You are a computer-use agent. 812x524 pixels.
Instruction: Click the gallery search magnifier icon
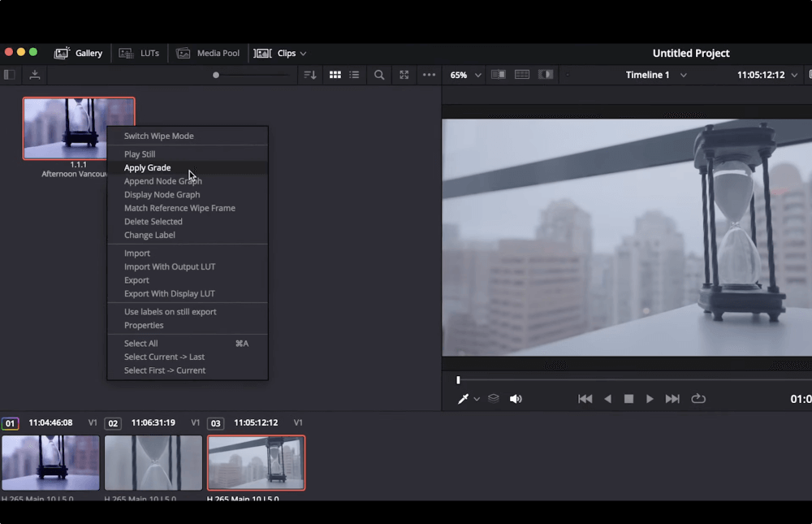point(379,75)
